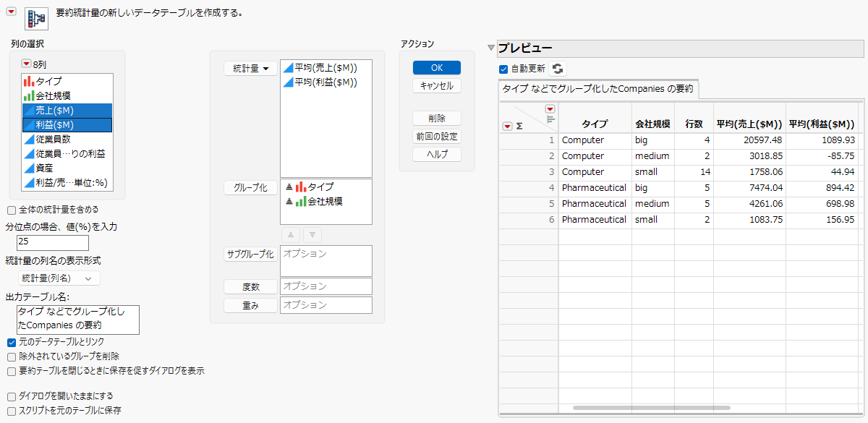868x423 pixels.
Task: Click the 重み optional drop box
Action: point(325,305)
